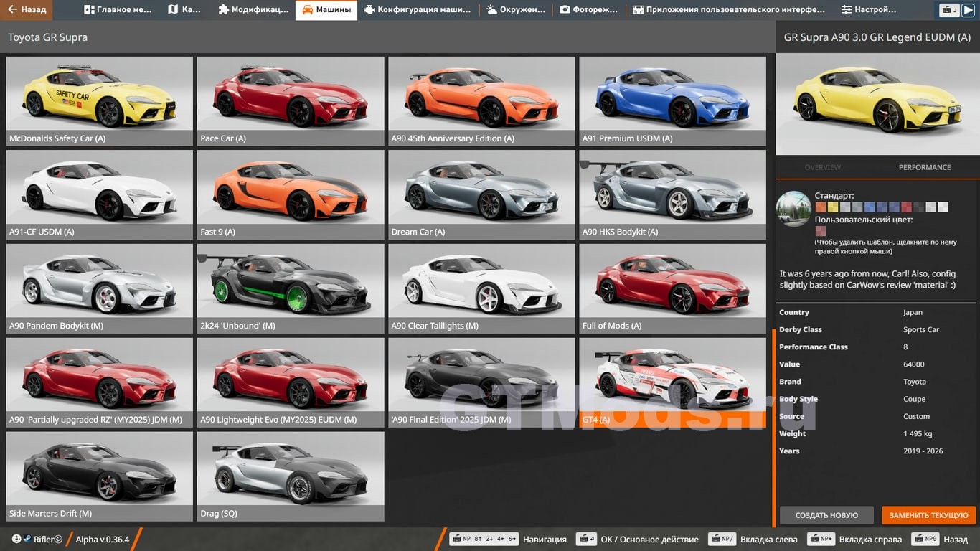The height and width of the screenshot is (551, 980).
Task: Click the 'Toyota GR Supra' page heading
Action: pyautogui.click(x=48, y=37)
